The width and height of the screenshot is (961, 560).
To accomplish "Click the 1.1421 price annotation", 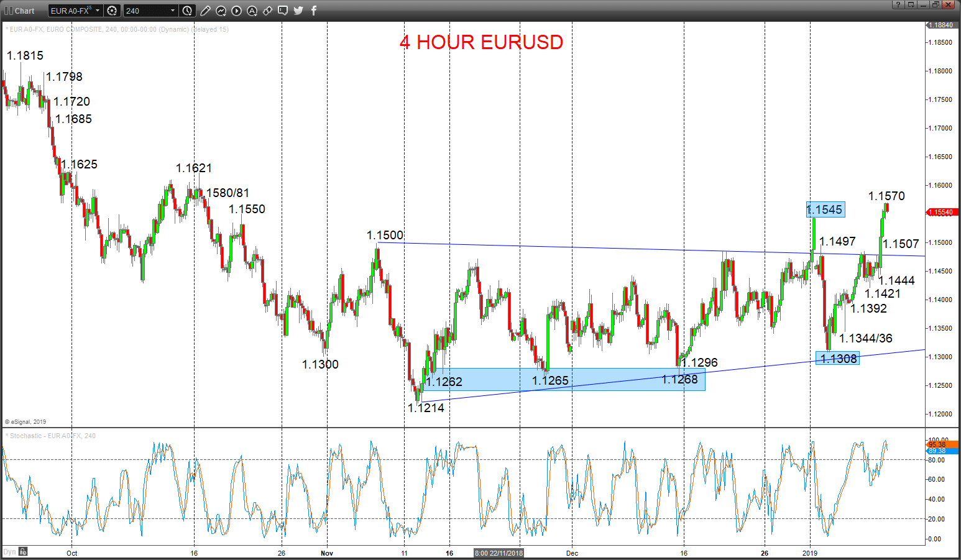I will coord(883,293).
